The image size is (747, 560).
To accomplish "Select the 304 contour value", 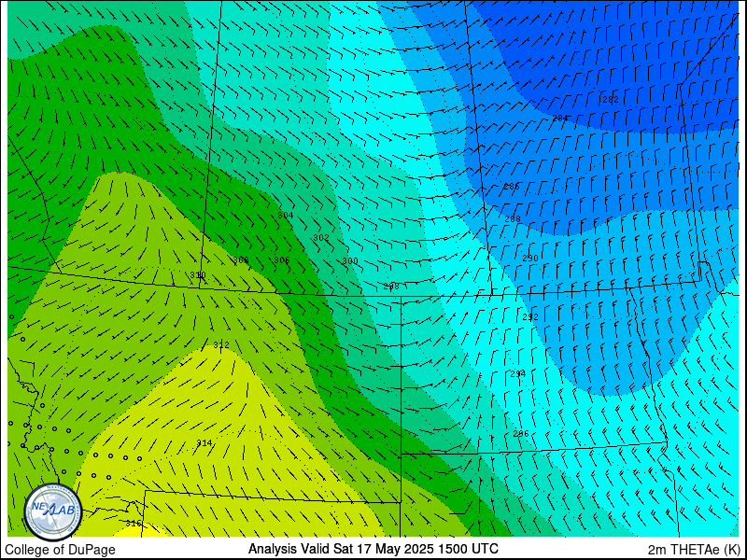I will click(286, 216).
